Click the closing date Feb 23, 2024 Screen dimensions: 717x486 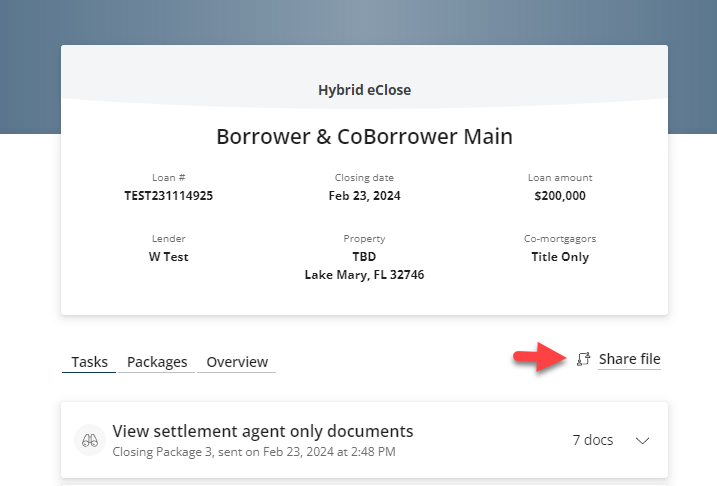[x=364, y=196]
